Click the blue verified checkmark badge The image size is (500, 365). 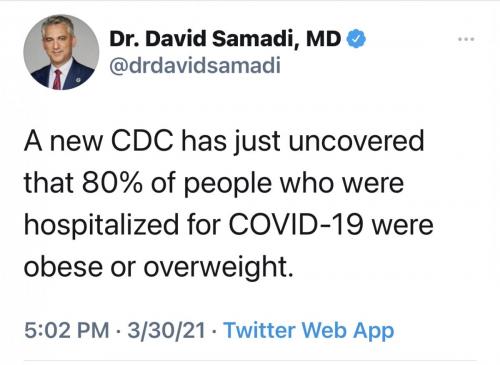[356, 39]
